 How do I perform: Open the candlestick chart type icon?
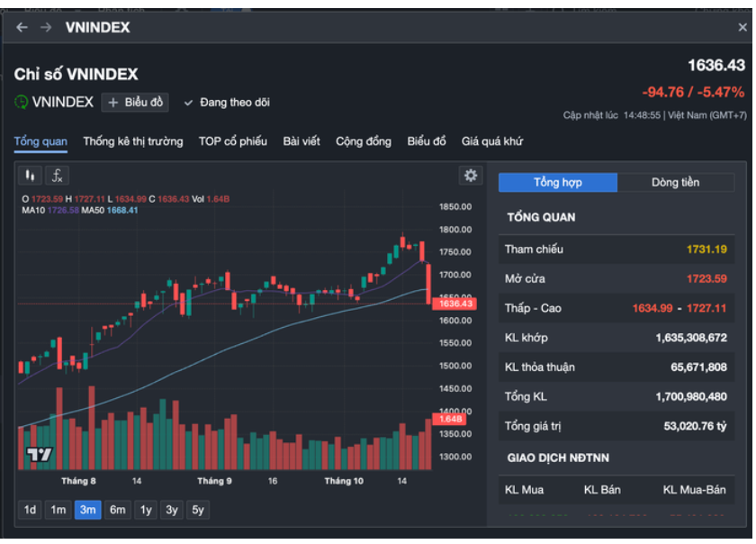31,176
